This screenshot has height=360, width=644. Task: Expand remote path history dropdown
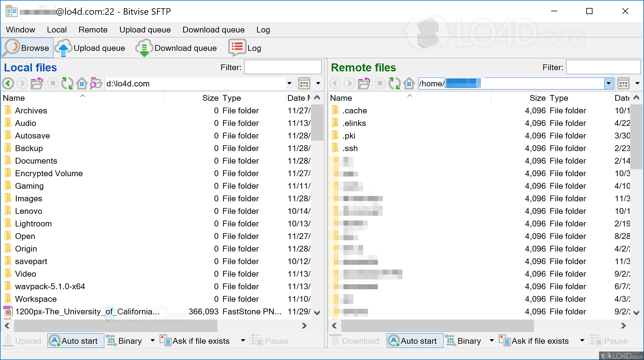click(x=609, y=83)
